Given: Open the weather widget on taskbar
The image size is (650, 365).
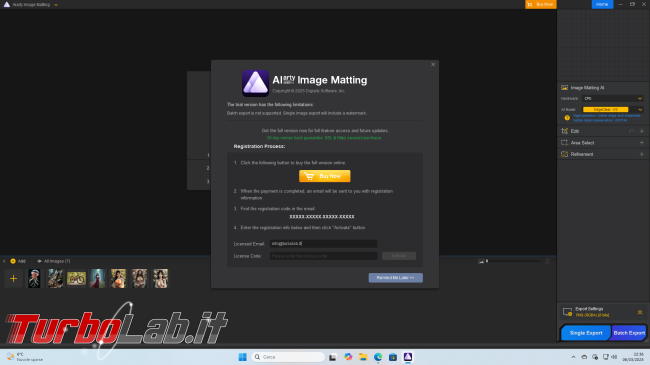Looking at the screenshot, I should pos(25,357).
